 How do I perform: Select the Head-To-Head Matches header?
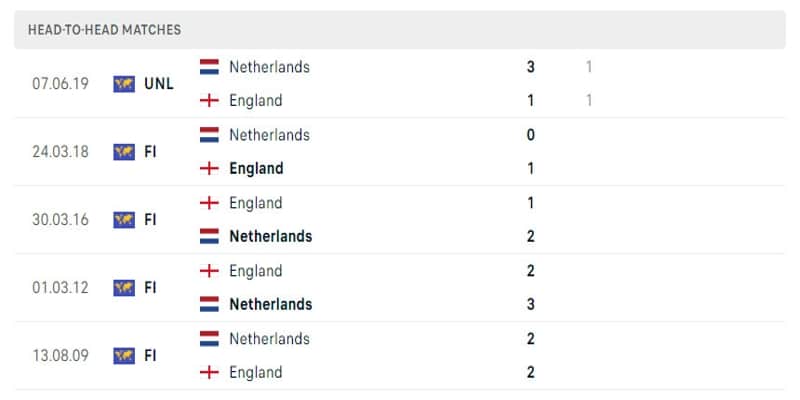point(104,30)
